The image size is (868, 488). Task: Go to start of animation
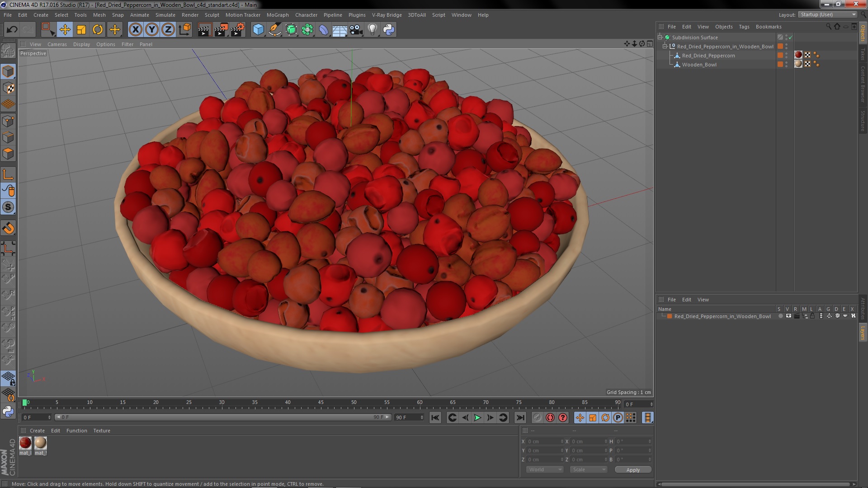click(435, 418)
